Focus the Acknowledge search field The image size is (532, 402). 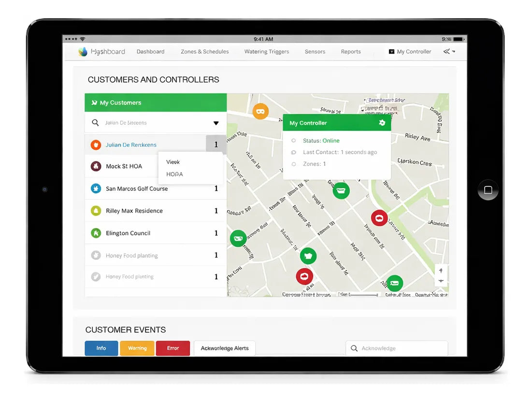397,348
